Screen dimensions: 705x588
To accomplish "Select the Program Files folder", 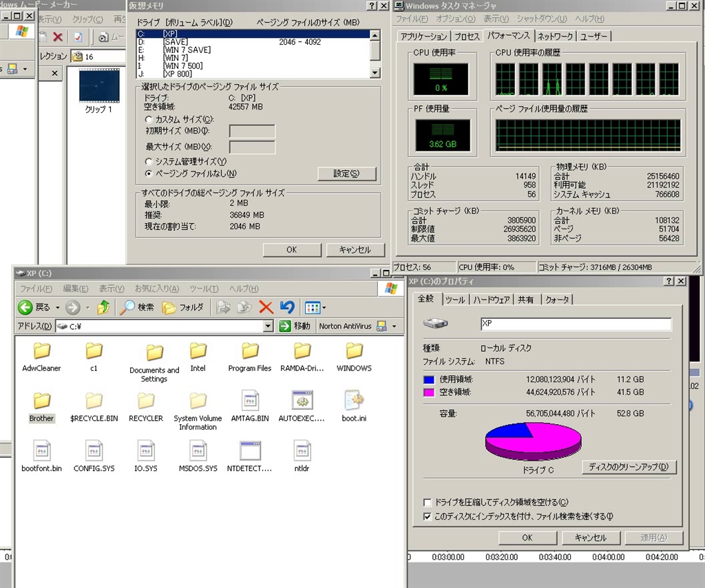I will point(250,357).
